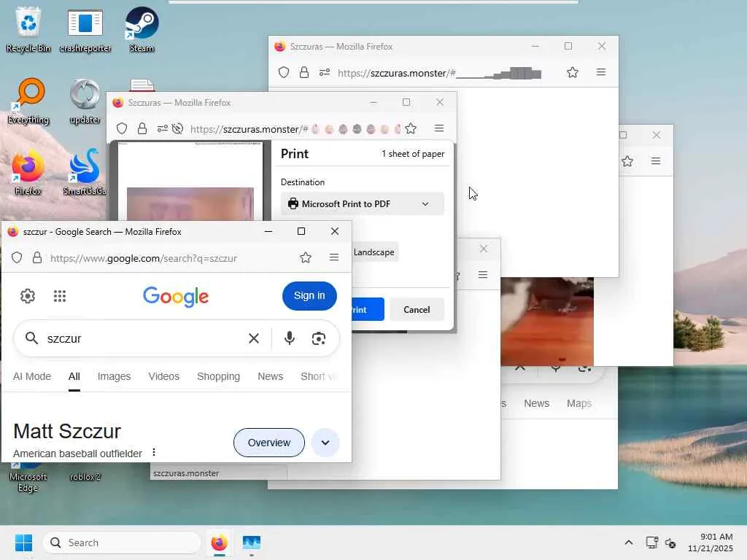Image resolution: width=747 pixels, height=560 pixels.
Task: Start voice search with microphone icon
Action: 289,338
